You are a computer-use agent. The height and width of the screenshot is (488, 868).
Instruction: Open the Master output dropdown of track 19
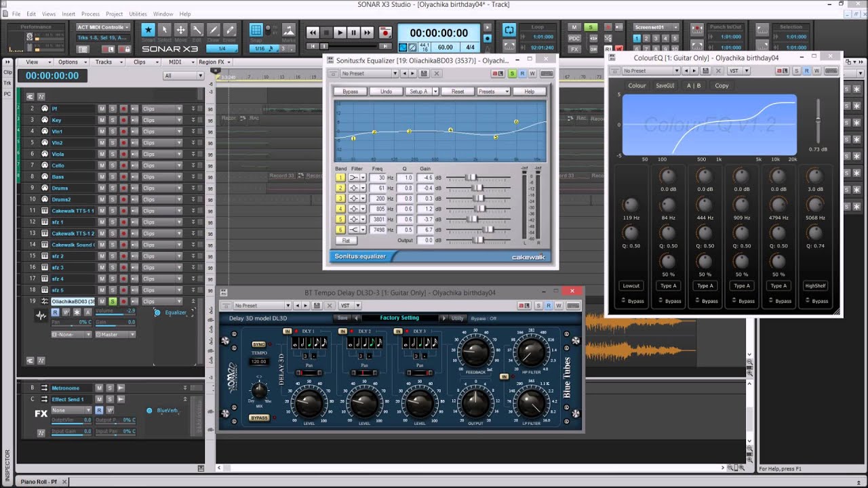(x=115, y=334)
